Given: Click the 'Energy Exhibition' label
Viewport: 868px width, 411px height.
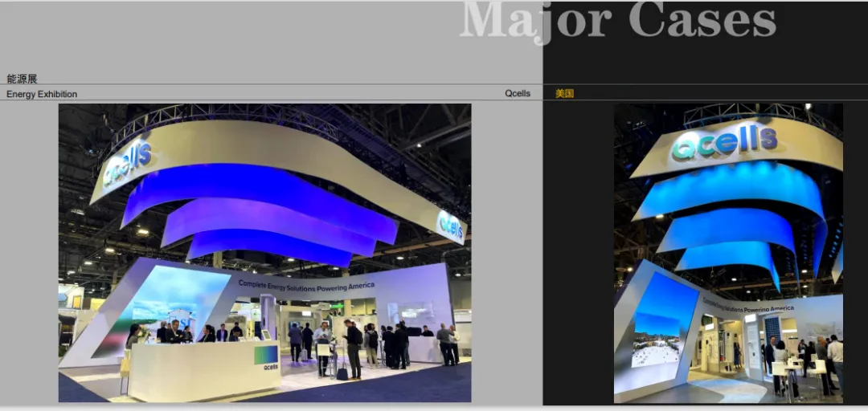Looking at the screenshot, I should coord(42,94).
